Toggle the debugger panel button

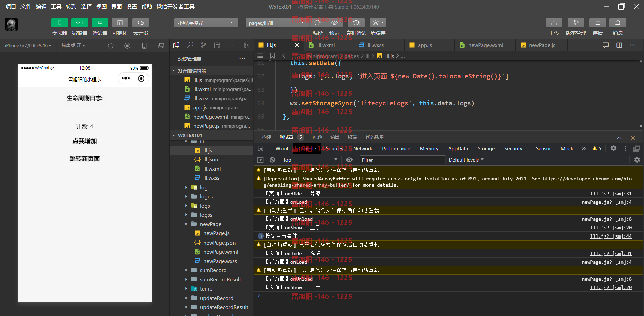[100, 23]
